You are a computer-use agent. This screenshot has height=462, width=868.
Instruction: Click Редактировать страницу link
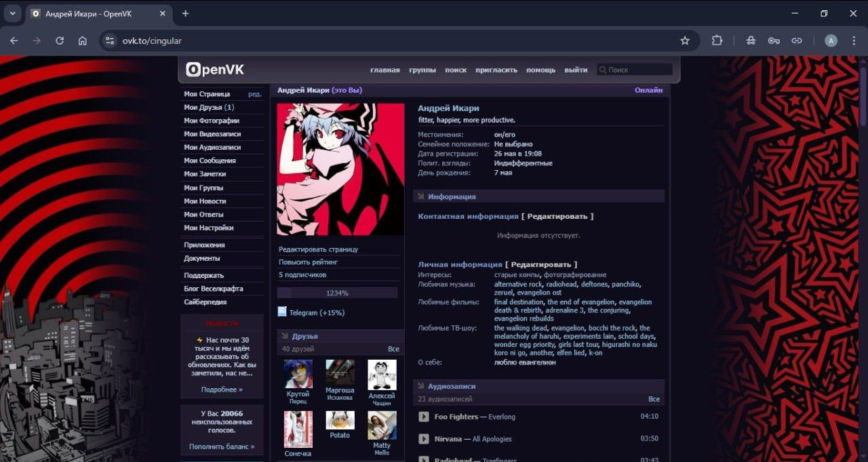318,249
